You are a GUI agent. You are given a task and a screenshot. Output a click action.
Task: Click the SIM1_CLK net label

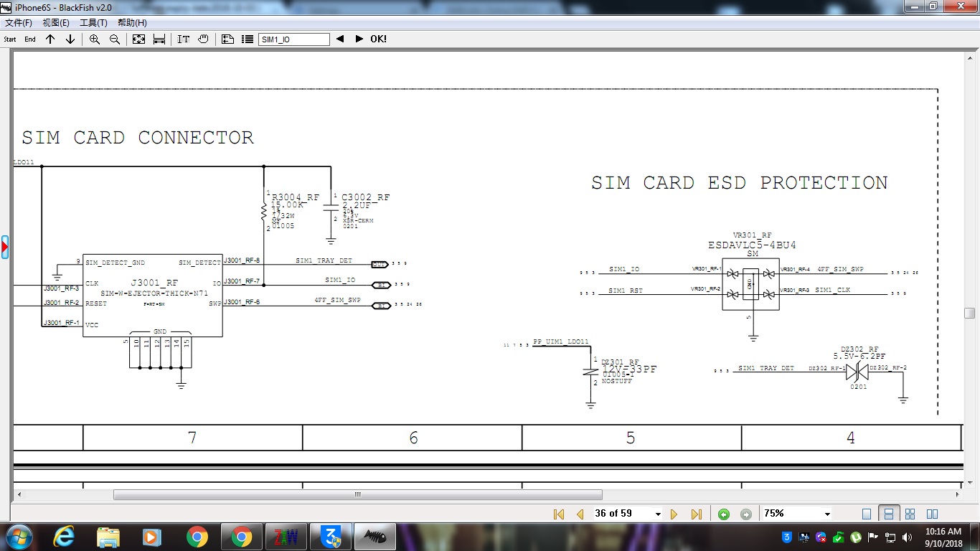tap(833, 290)
